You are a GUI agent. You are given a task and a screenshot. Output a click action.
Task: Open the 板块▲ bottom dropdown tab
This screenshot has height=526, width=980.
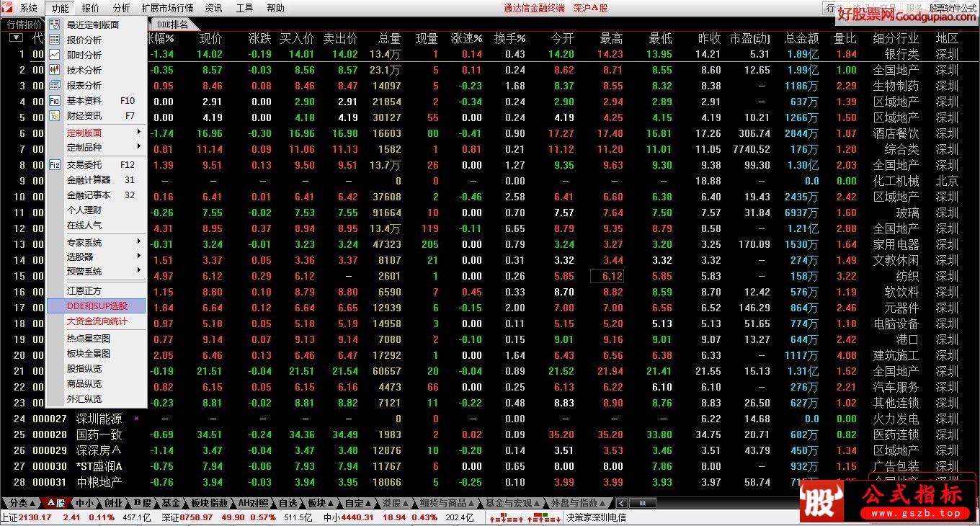pyautogui.click(x=321, y=503)
